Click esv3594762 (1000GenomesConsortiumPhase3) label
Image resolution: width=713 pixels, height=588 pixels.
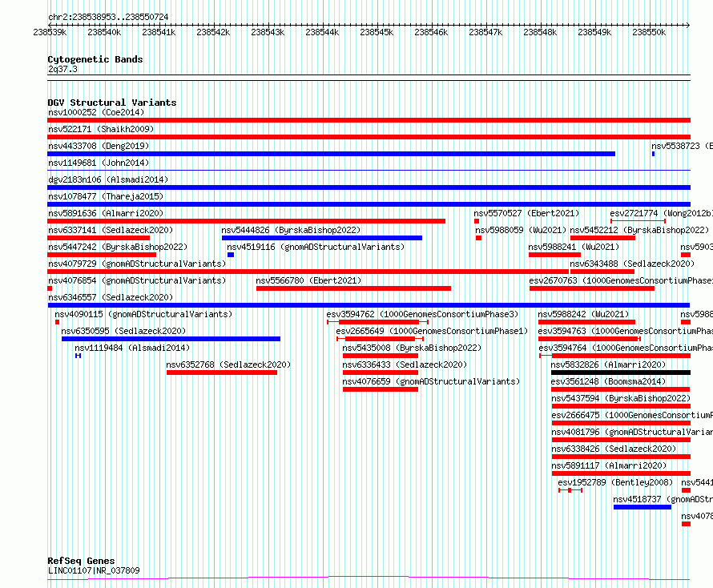(x=422, y=314)
